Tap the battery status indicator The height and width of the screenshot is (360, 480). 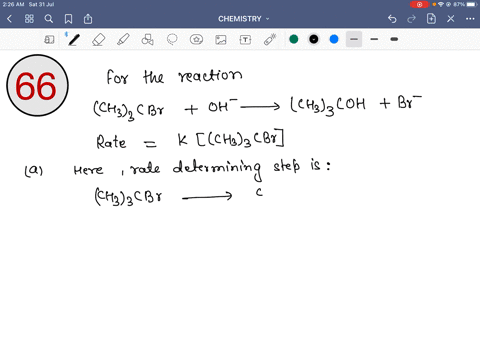471,4
